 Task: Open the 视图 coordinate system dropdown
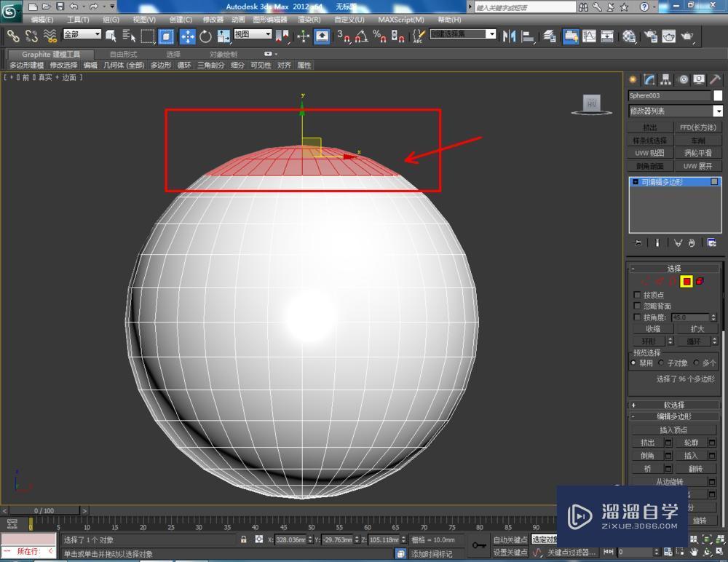(x=253, y=34)
